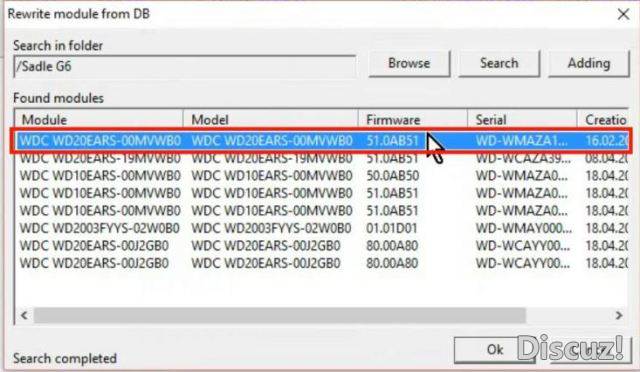Select WD10EARS-00MVWB0 module with firmware 50.0AB50
The image size is (640, 372).
coord(100,176)
